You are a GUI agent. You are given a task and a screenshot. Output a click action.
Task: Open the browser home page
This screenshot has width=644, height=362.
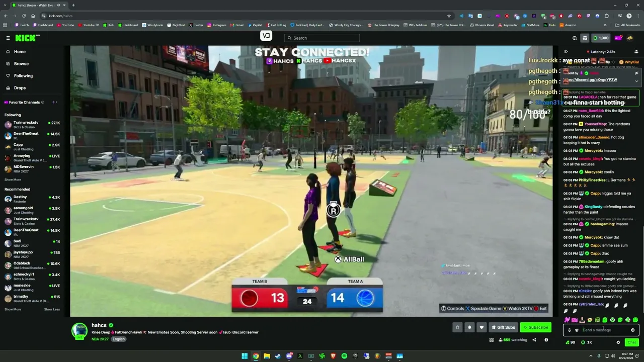tap(33, 16)
